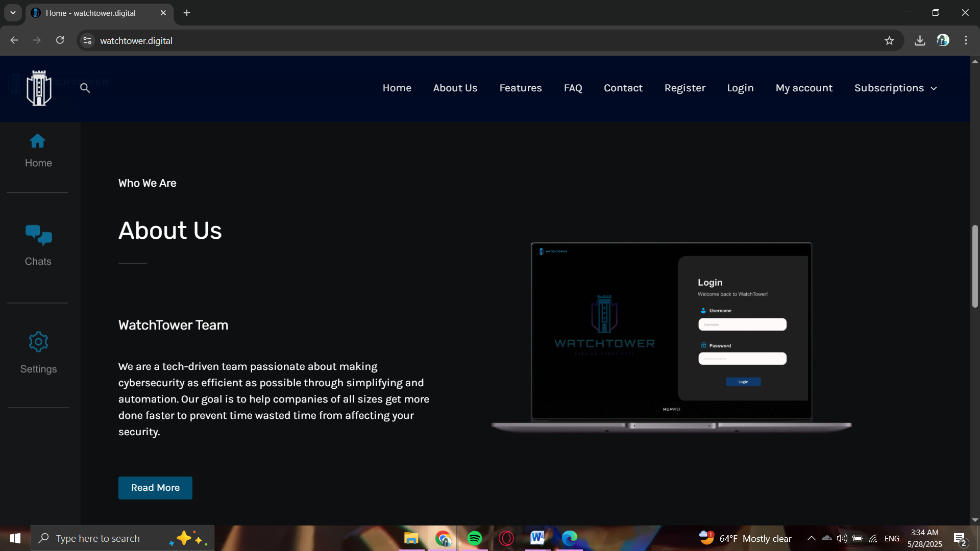This screenshot has height=551, width=980.
Task: Open Opera browser from taskbar
Action: pyautogui.click(x=506, y=538)
